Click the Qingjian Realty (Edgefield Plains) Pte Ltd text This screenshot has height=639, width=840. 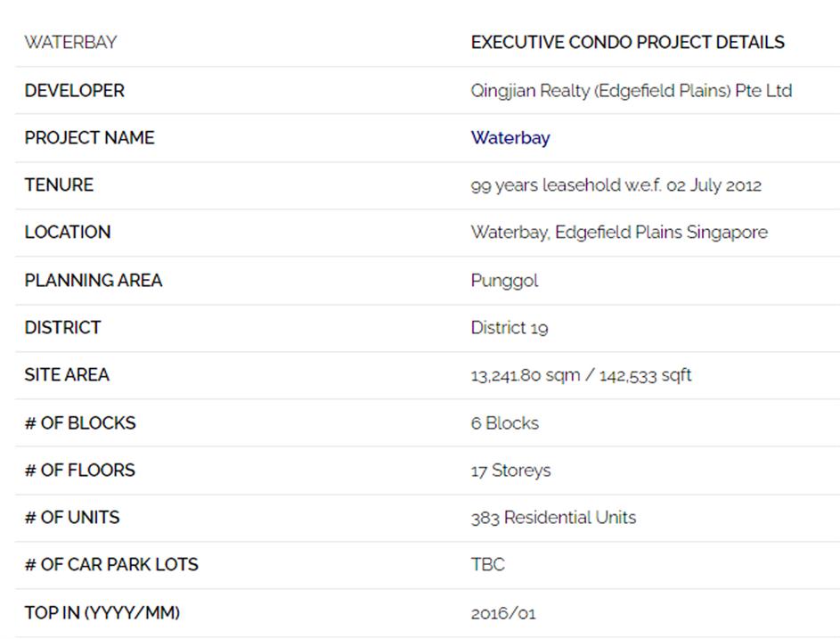pyautogui.click(x=631, y=91)
